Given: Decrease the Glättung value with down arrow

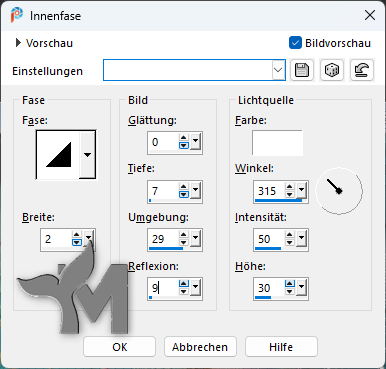Looking at the screenshot, I should [184, 146].
